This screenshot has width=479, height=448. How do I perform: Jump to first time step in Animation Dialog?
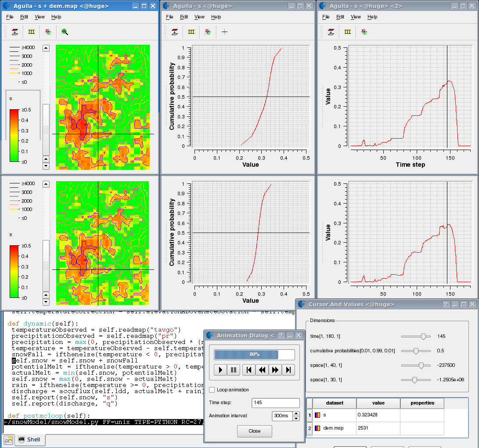249,370
